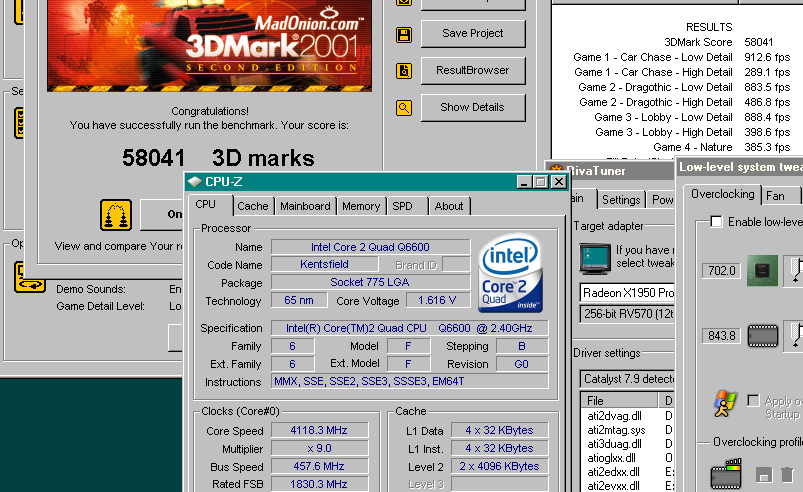Screen dimensions: 803x492
Task: Click the save profile floppy icon
Action: point(764,475)
